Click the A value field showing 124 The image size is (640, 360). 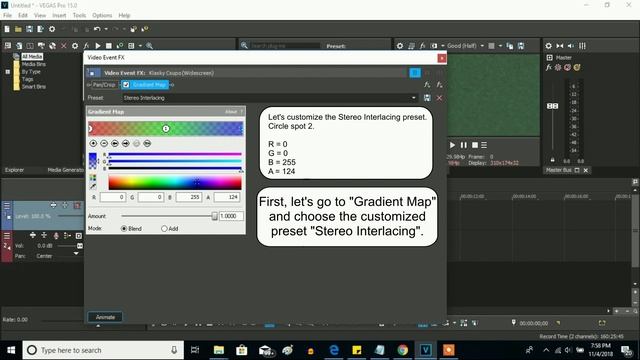[227, 197]
